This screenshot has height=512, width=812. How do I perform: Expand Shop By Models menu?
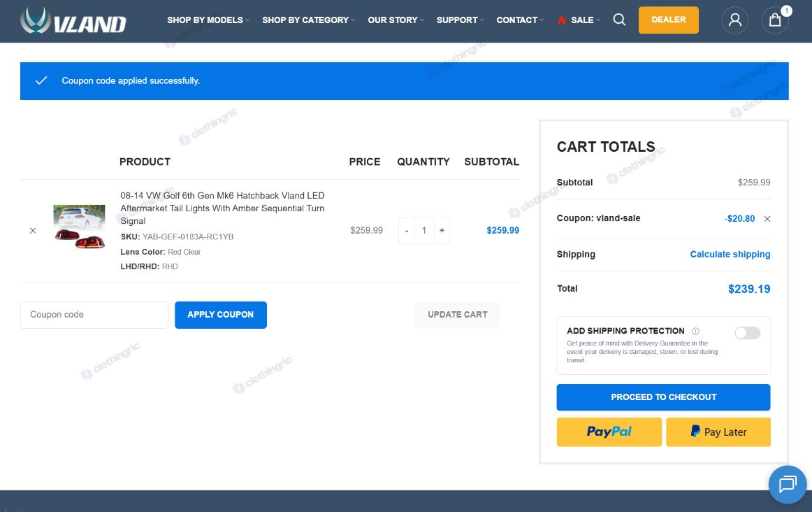208,20
